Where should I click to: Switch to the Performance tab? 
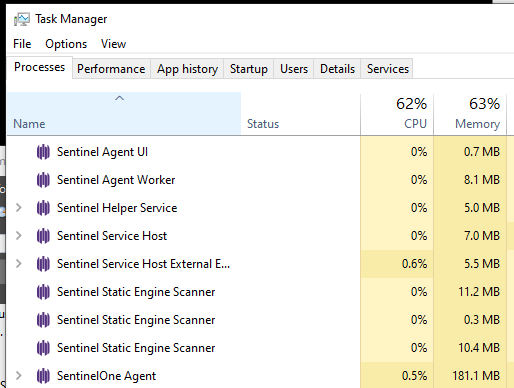coord(111,69)
